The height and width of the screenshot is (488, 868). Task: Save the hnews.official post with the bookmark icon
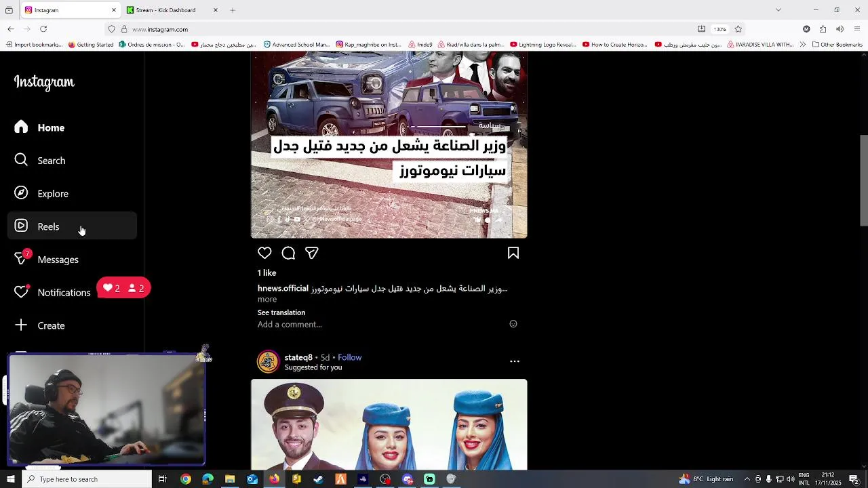(513, 253)
